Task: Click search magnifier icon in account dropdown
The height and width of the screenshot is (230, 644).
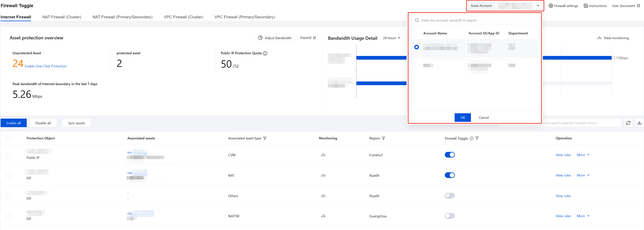Action: click(417, 20)
